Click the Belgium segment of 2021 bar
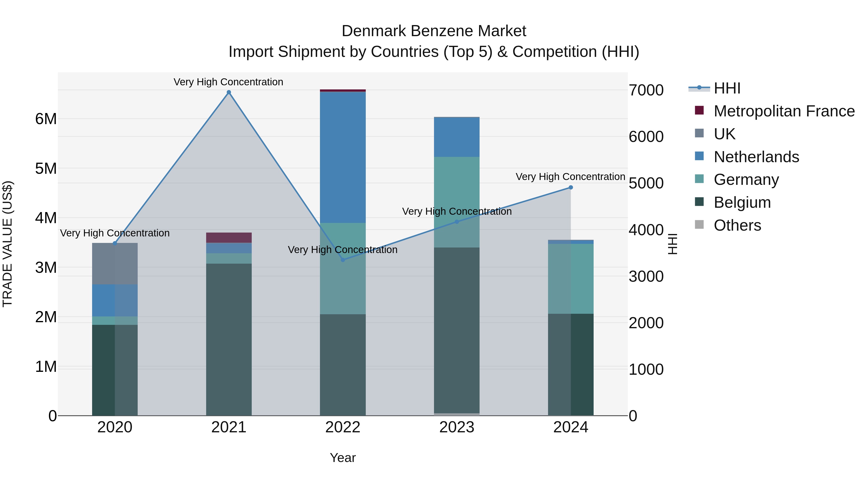The height and width of the screenshot is (488, 868). click(x=229, y=340)
